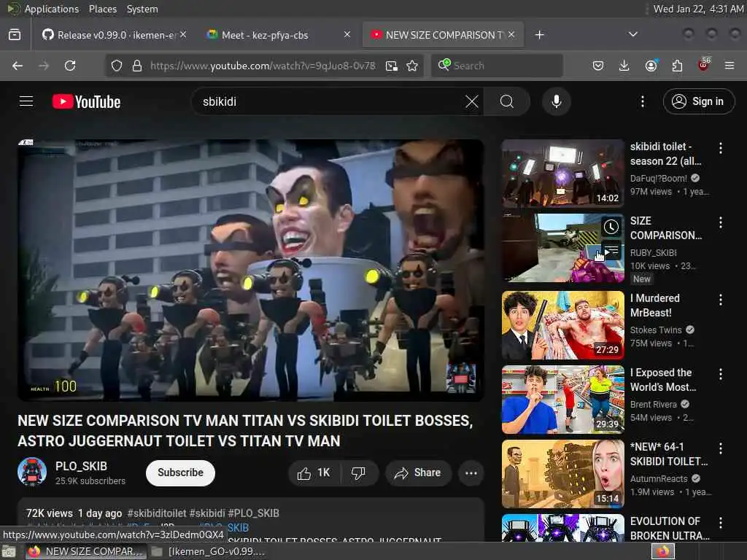Open options for I Exposed the World's Most video
The height and width of the screenshot is (560, 747).
tap(720, 374)
